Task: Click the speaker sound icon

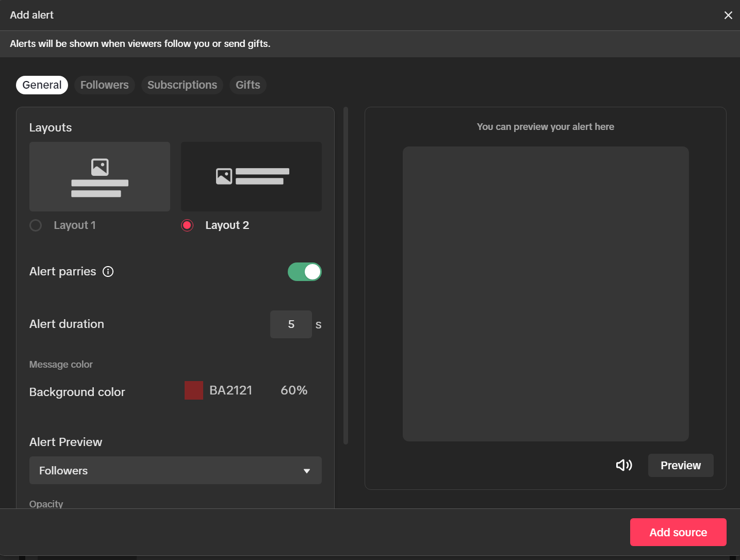Action: coord(624,465)
